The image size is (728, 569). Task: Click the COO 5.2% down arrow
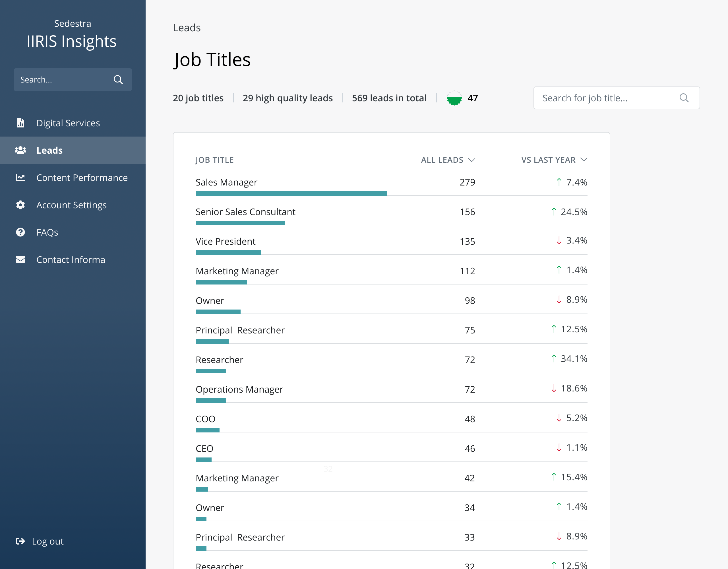[559, 418]
